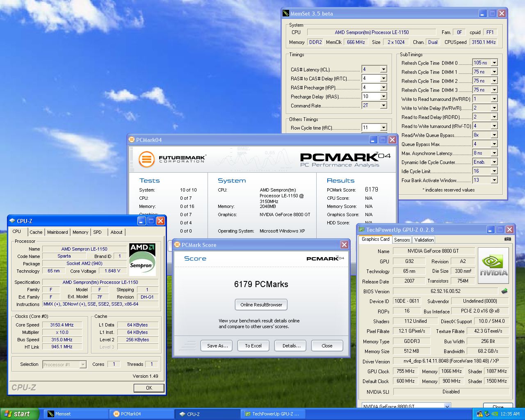Click Online ResultBrowser button
This screenshot has height=420, width=525.
pyautogui.click(x=261, y=305)
